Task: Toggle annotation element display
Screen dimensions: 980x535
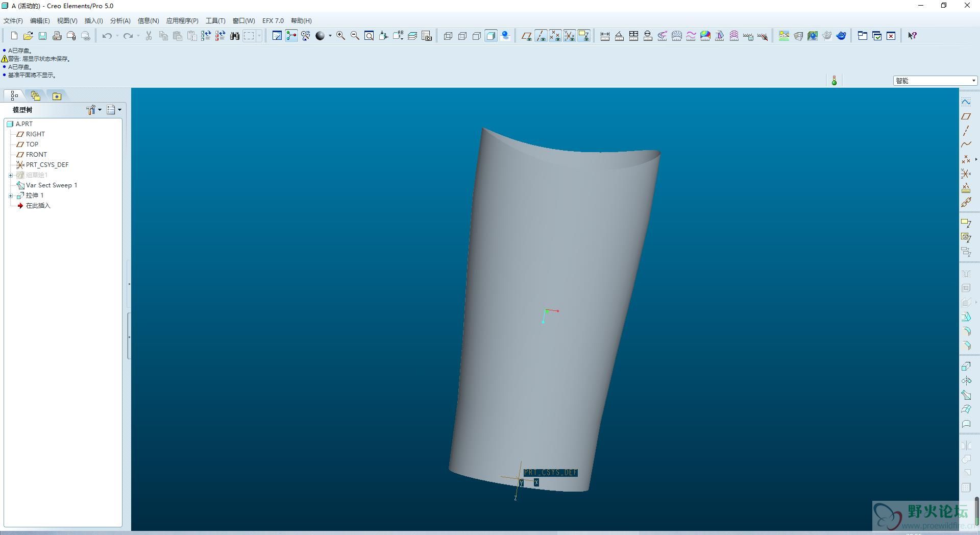Action: [584, 36]
